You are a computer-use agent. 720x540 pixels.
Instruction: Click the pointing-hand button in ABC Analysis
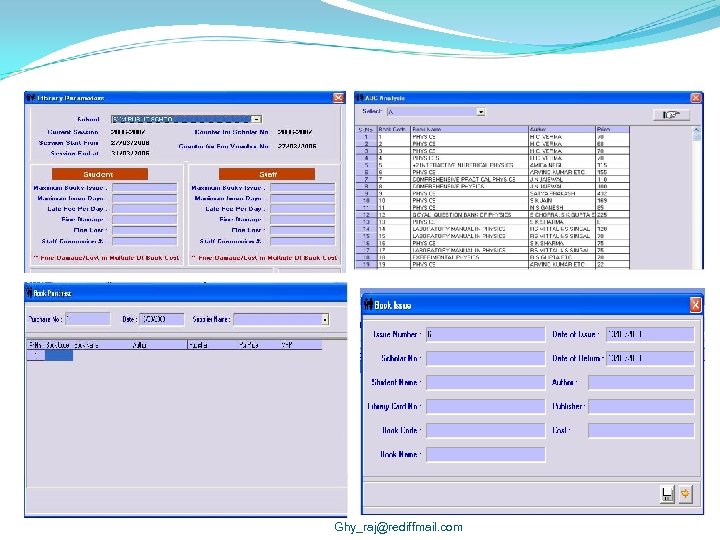click(x=671, y=115)
